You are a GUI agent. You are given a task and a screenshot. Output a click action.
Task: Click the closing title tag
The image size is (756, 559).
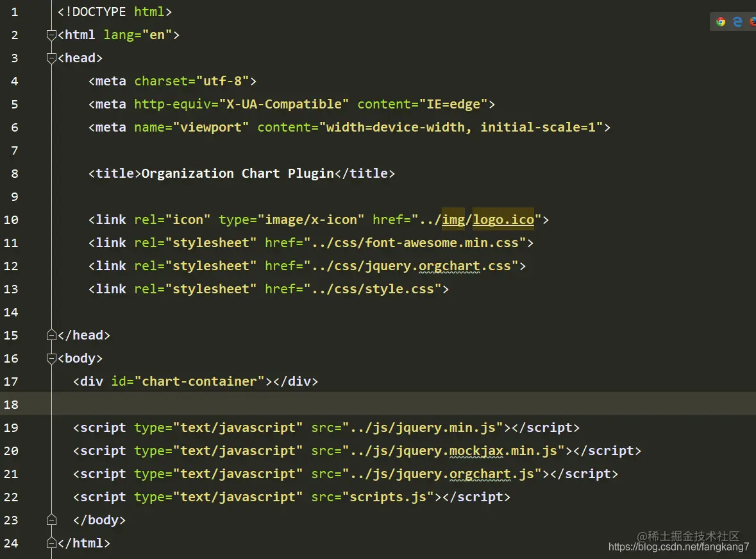pos(365,173)
